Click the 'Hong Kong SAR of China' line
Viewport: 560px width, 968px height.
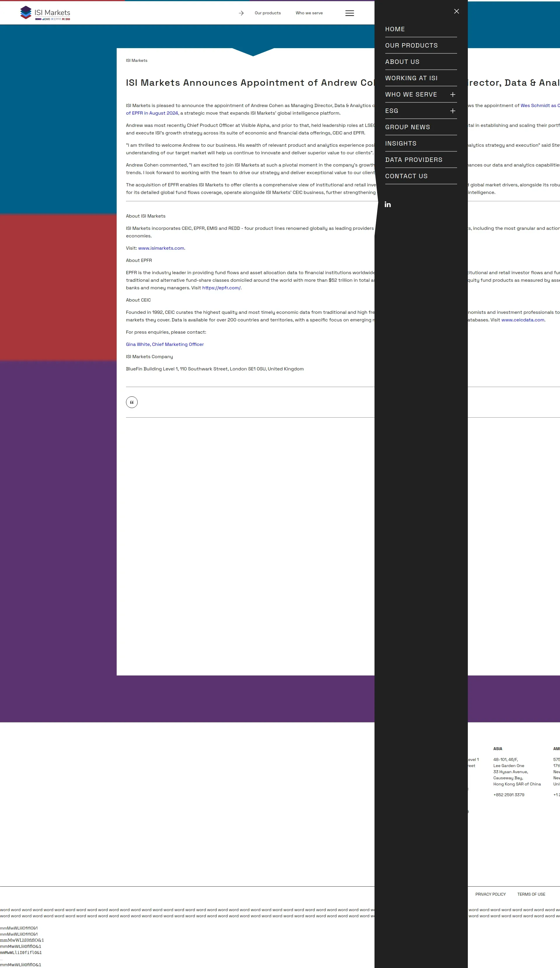click(517, 784)
